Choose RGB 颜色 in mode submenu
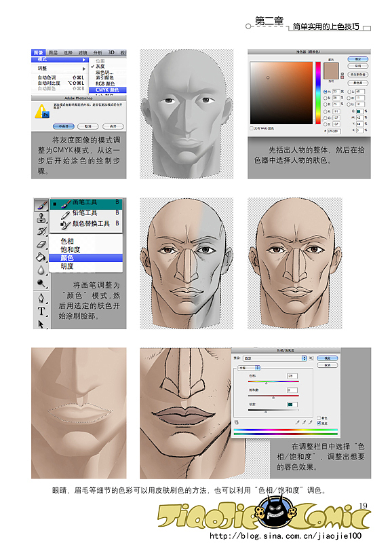 [108, 83]
